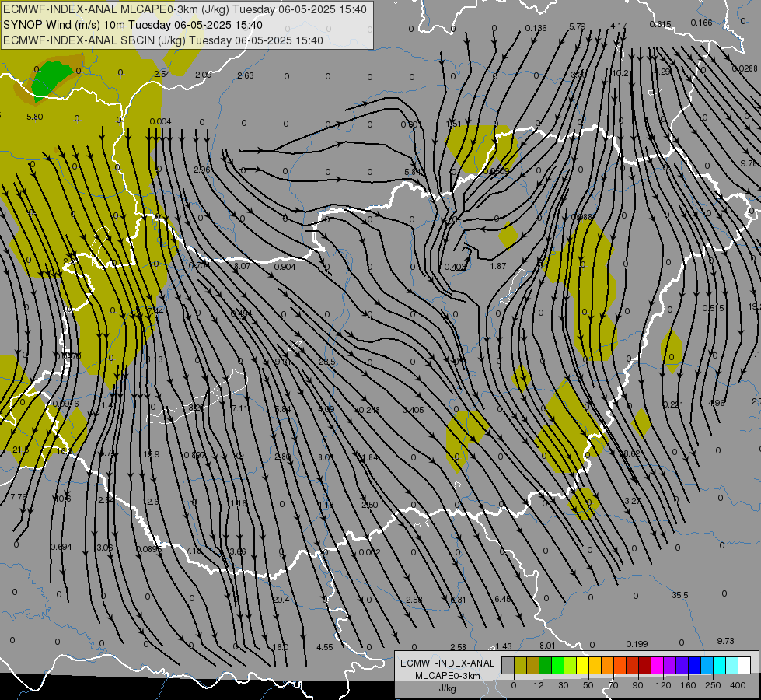Click the map value 0.221
Image resolution: width=761 pixels, height=700 pixels.
(x=673, y=404)
